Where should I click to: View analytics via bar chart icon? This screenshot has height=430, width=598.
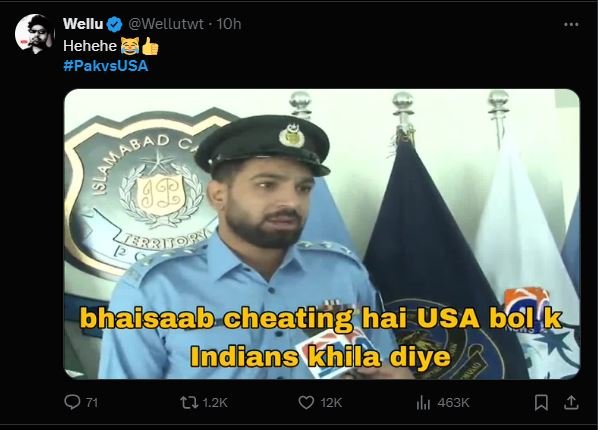423,403
